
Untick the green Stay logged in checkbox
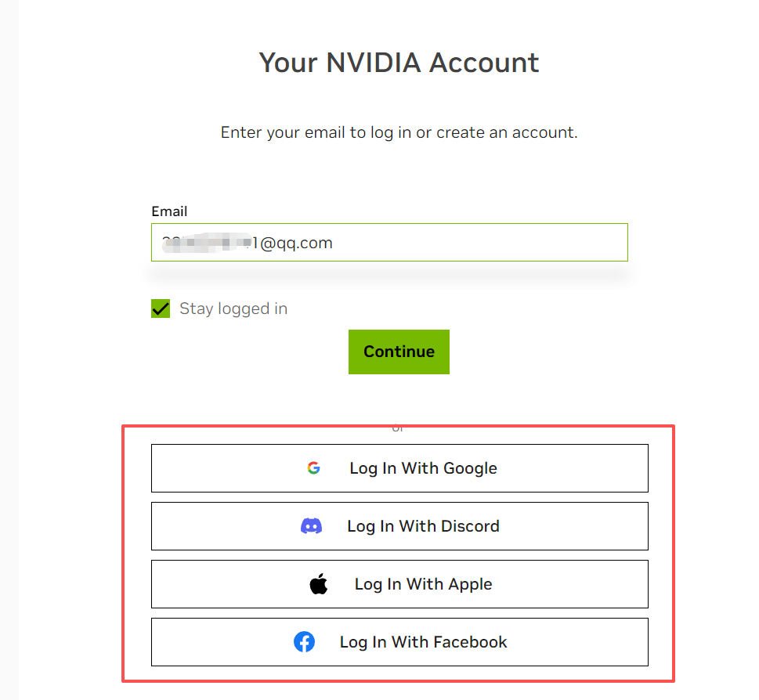click(161, 309)
